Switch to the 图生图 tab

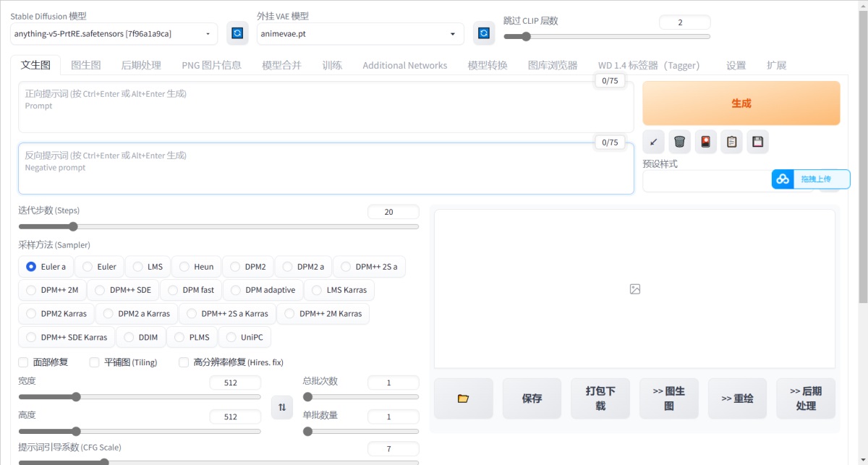(x=85, y=65)
